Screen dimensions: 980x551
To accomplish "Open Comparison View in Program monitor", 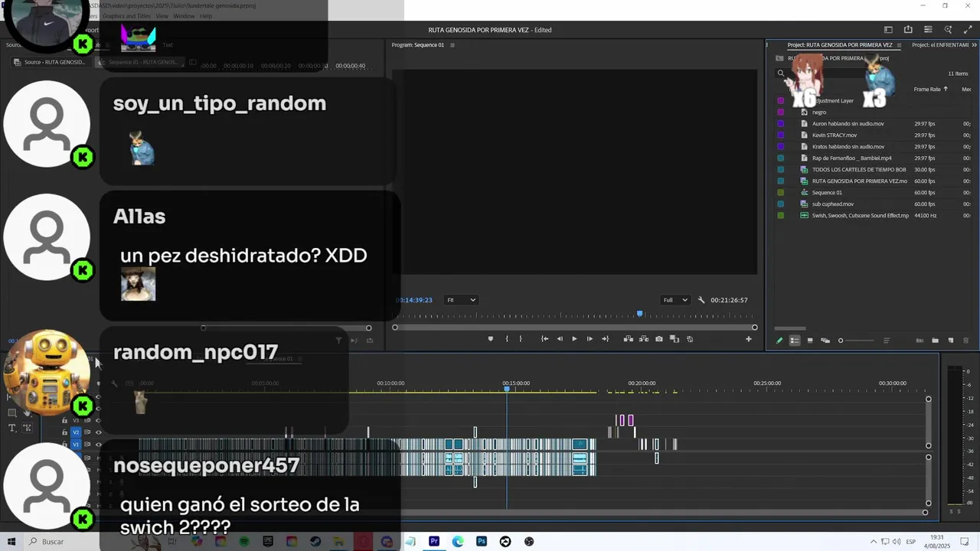I will click(675, 339).
